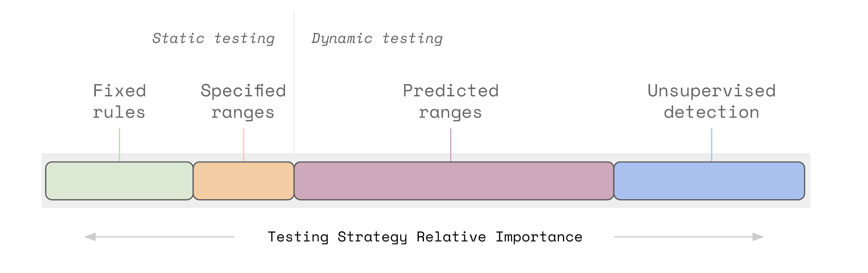The height and width of the screenshot is (273, 868).
Task: Click the right arrow's horizontal line
Action: pyautogui.click(x=683, y=237)
